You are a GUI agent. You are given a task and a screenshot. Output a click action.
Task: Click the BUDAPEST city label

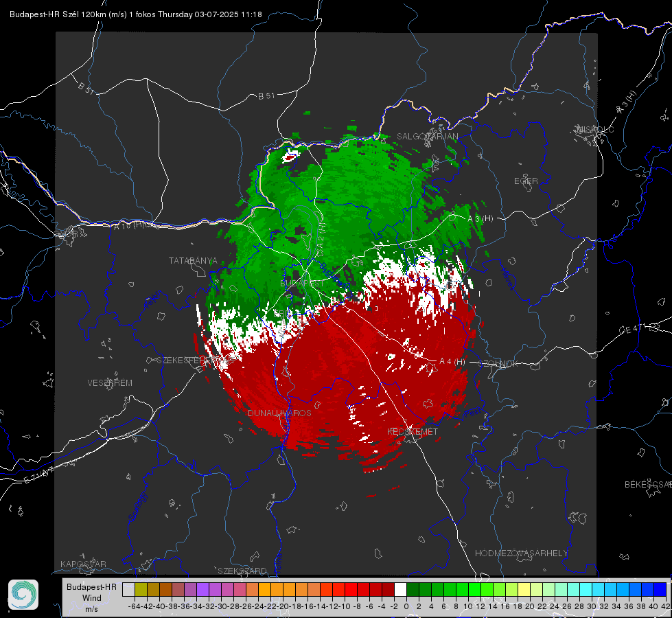coord(302,284)
